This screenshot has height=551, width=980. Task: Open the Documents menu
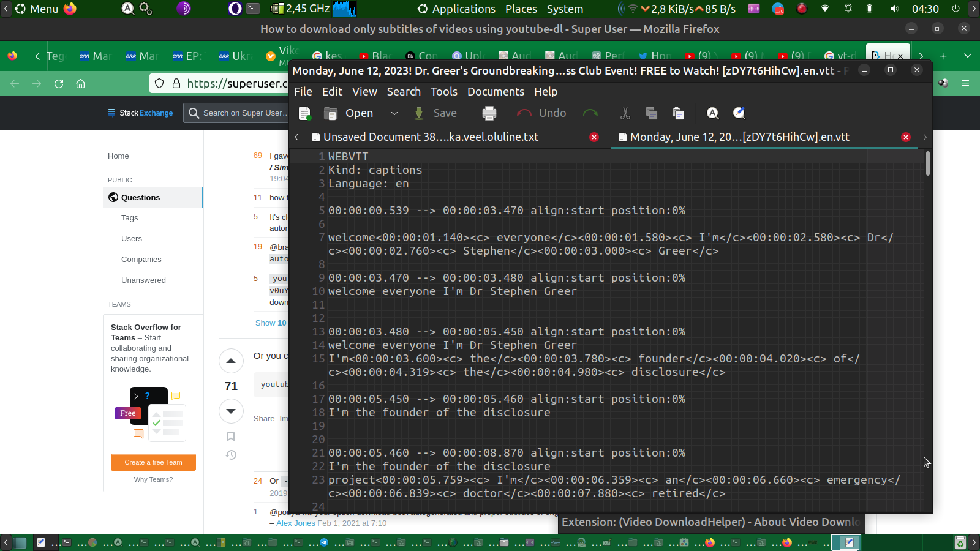coord(496,92)
